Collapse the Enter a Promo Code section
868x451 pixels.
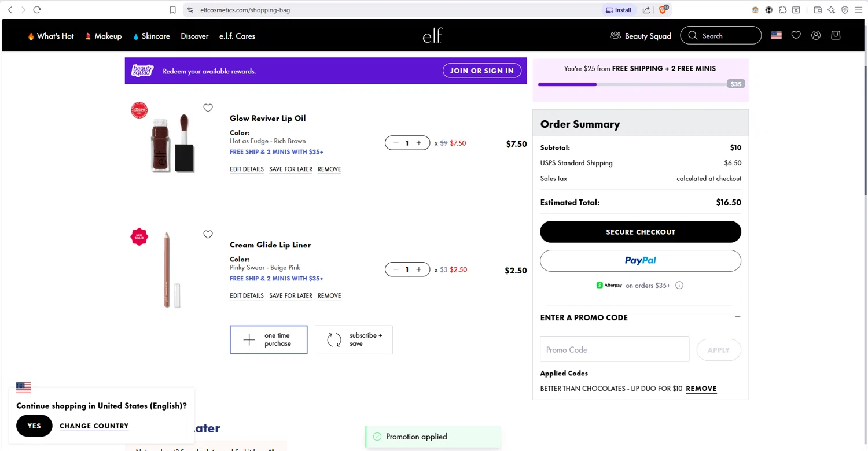737,317
